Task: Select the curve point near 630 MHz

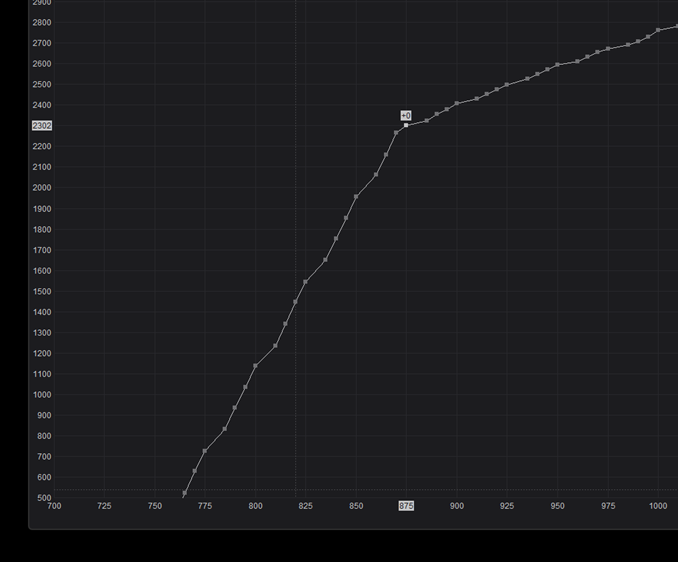Action: click(x=195, y=471)
